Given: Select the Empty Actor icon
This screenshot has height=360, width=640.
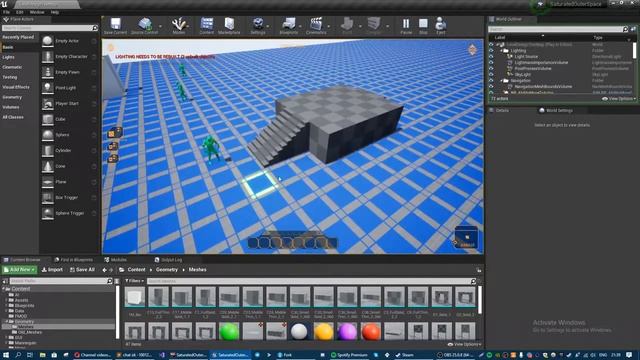Looking at the screenshot, I should (x=48, y=41).
